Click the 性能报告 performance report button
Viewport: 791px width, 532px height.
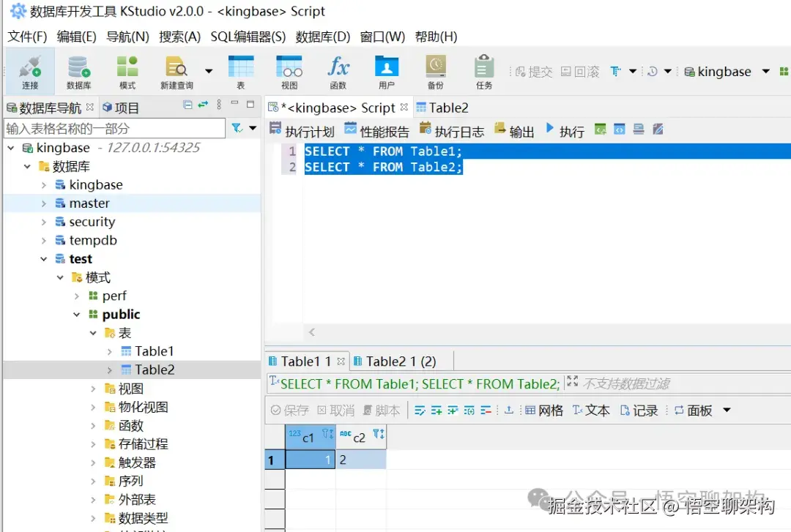(377, 130)
